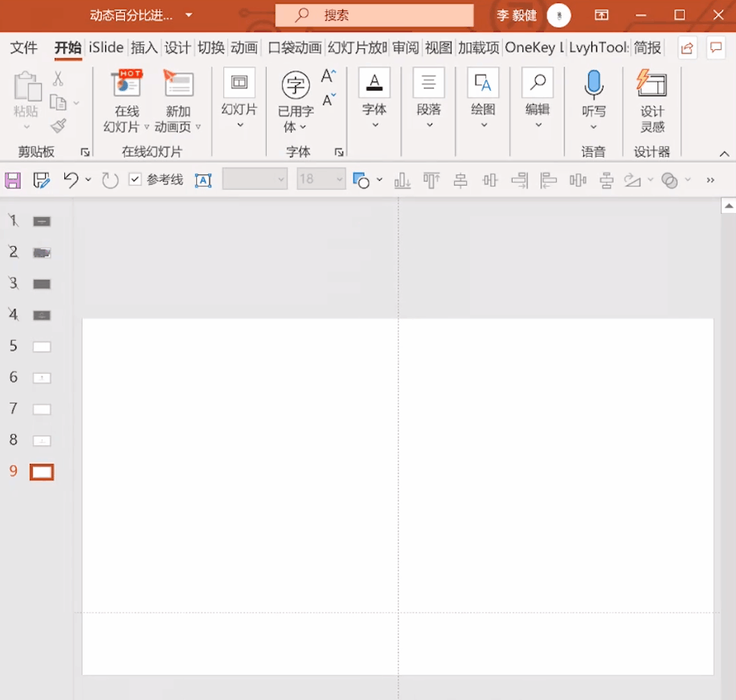
Task: Start dictation with 听写 microphone
Action: click(x=593, y=100)
